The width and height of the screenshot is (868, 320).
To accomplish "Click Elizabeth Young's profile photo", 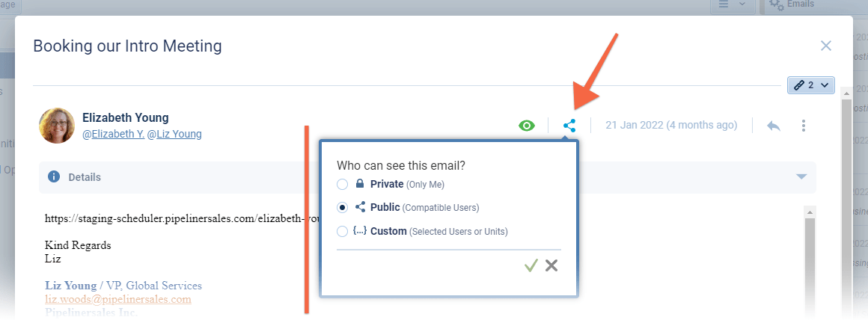I will pos(57,126).
